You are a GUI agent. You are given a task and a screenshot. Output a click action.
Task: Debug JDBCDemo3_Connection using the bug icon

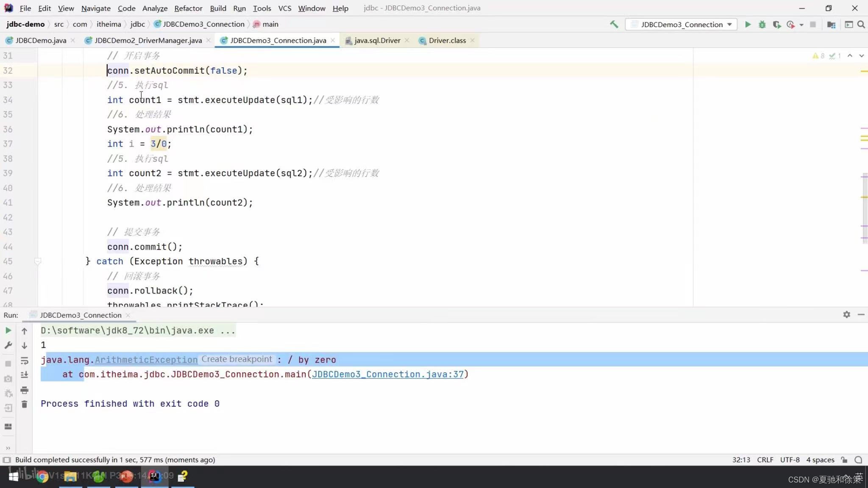[x=762, y=24]
